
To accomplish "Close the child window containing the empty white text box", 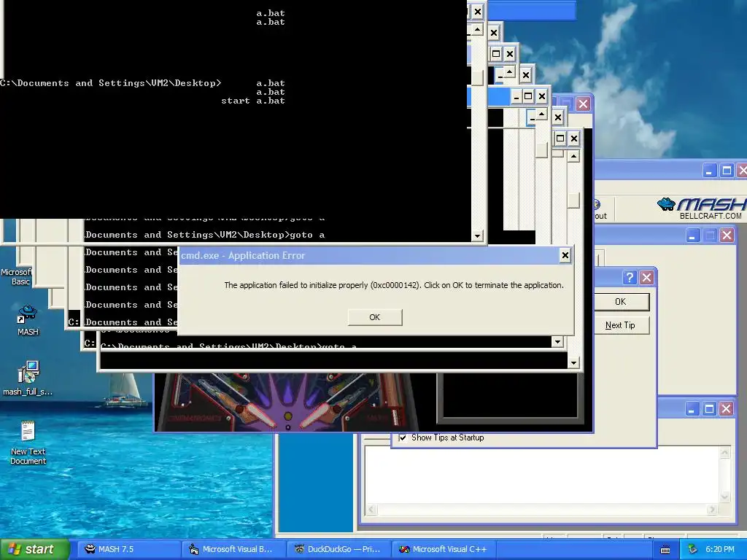I will 726,408.
